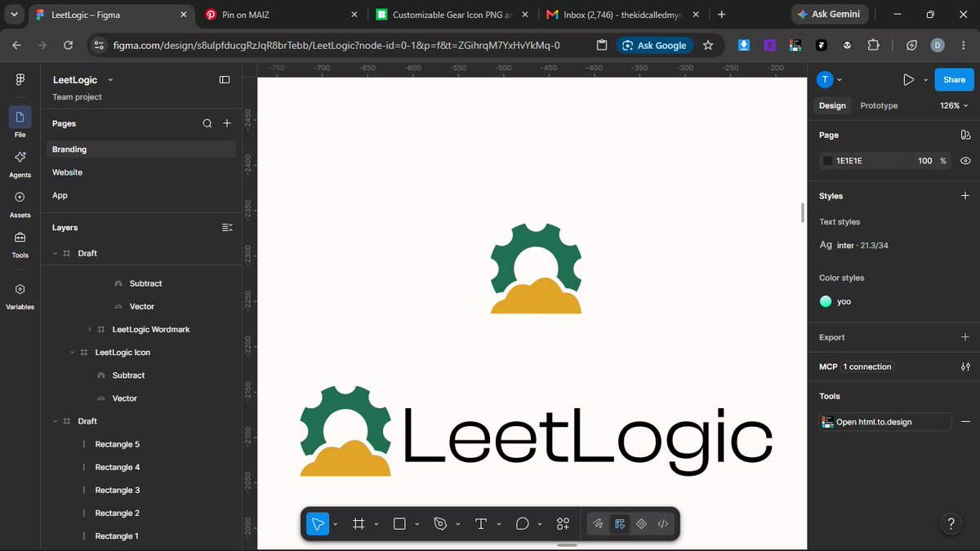Select the yoo color style swatch
Screen dimensions: 980x551
(x=826, y=301)
